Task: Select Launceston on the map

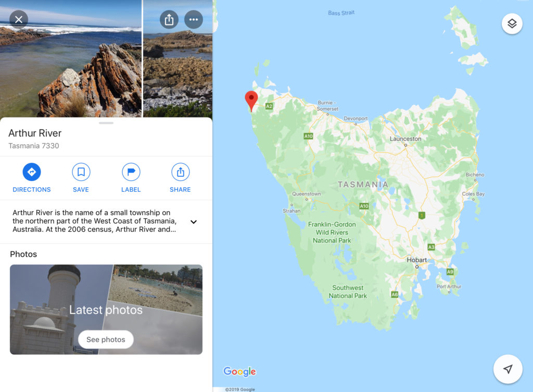Action: [405, 139]
